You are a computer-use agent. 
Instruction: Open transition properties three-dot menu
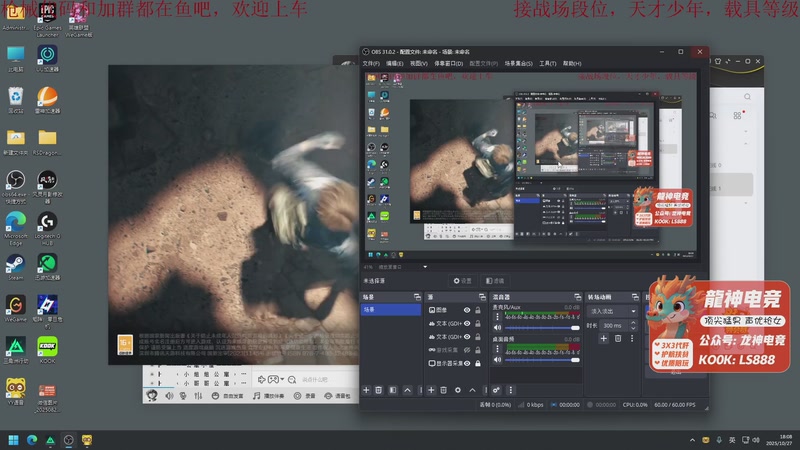tap(632, 338)
